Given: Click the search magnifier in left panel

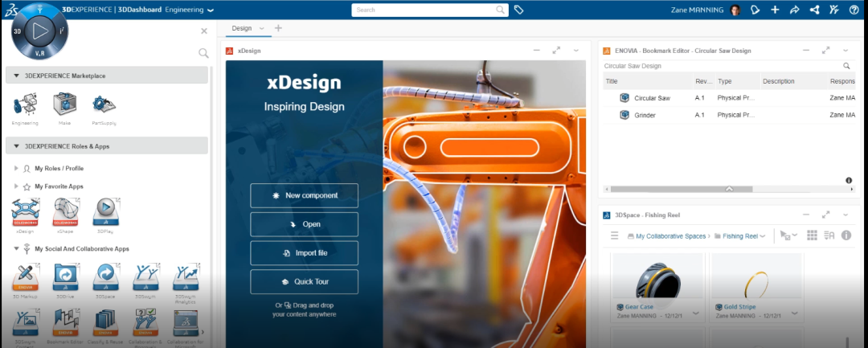Looking at the screenshot, I should tap(203, 53).
